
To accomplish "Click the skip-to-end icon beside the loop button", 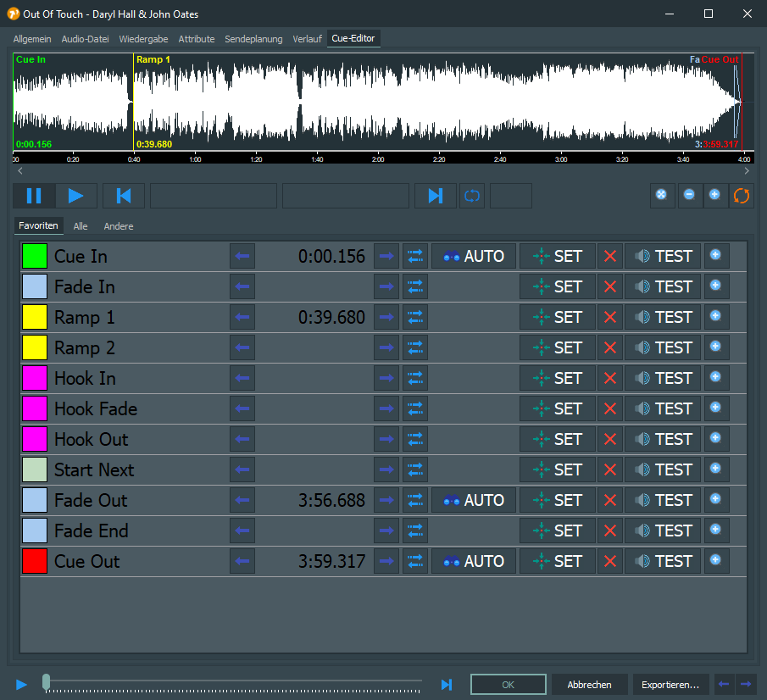I will click(x=435, y=196).
